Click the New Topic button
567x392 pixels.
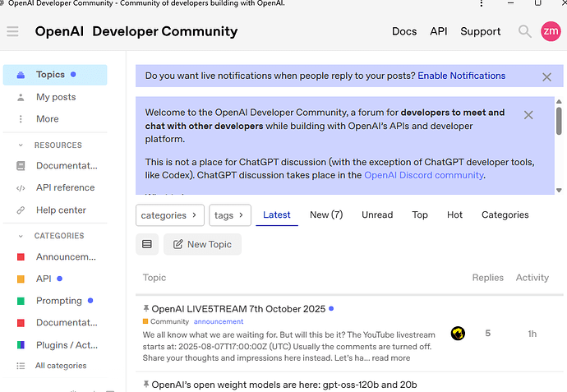pos(202,244)
